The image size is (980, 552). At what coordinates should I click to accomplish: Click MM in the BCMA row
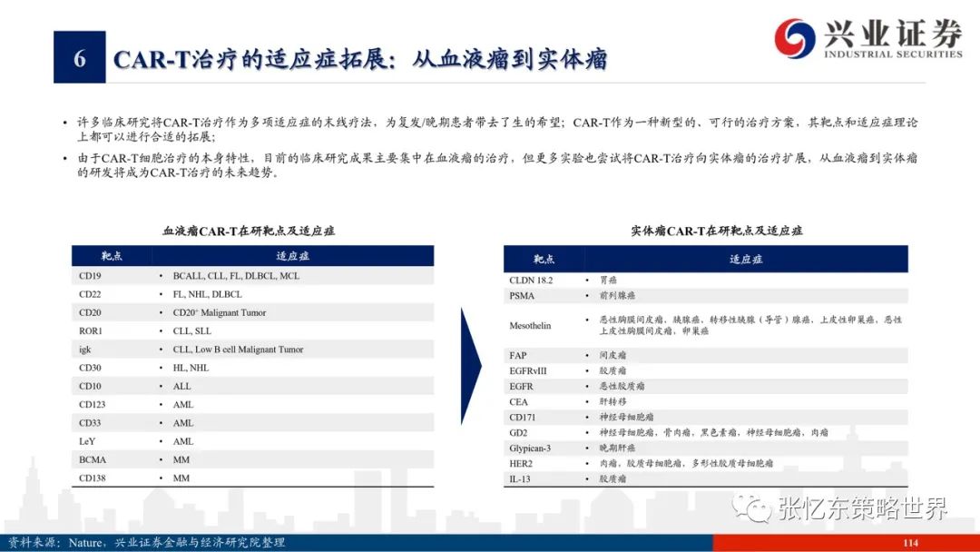click(181, 459)
